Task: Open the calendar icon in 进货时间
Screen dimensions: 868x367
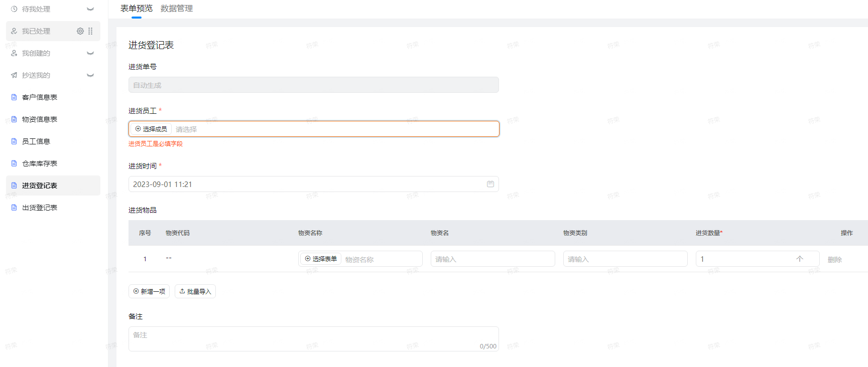Action: click(490, 184)
